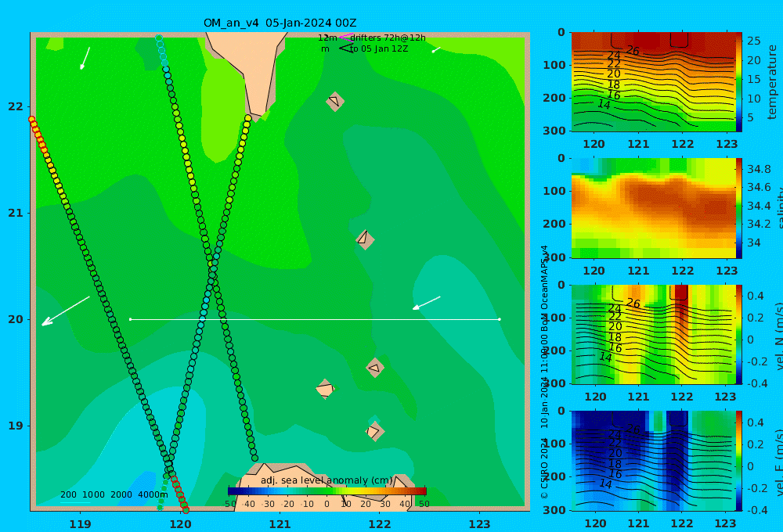The image size is (783, 532).
Task: Click the island marker near 121.5E, 19.3N
Action: (x=325, y=389)
